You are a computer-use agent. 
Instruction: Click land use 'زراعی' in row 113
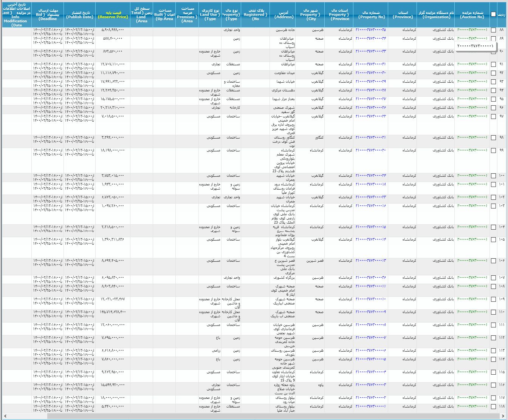(x=216, y=351)
